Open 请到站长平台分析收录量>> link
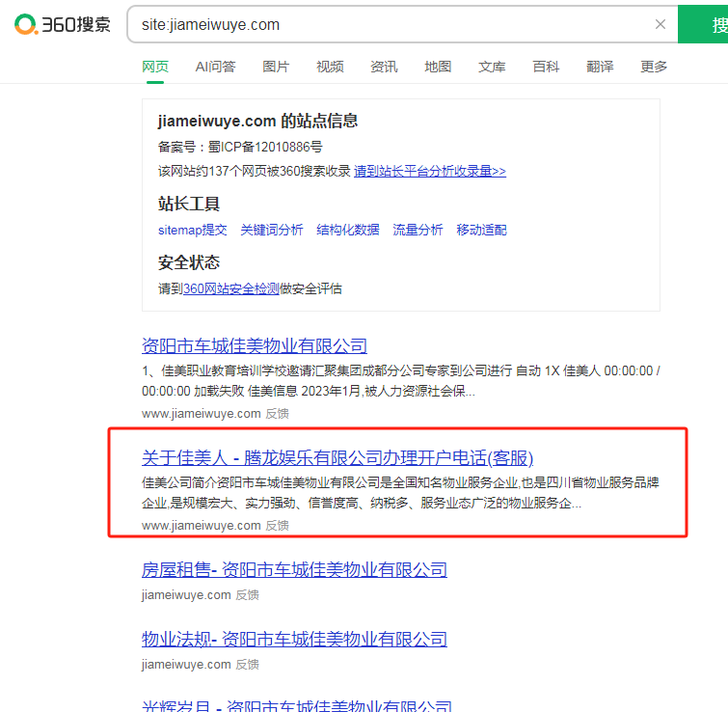Image resolution: width=728 pixels, height=712 pixels. [x=430, y=172]
